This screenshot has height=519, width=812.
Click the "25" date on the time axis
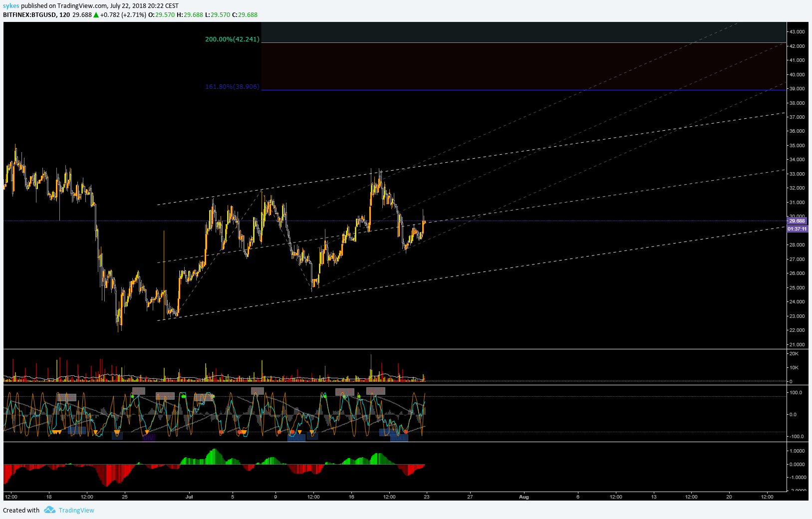[x=125, y=497]
